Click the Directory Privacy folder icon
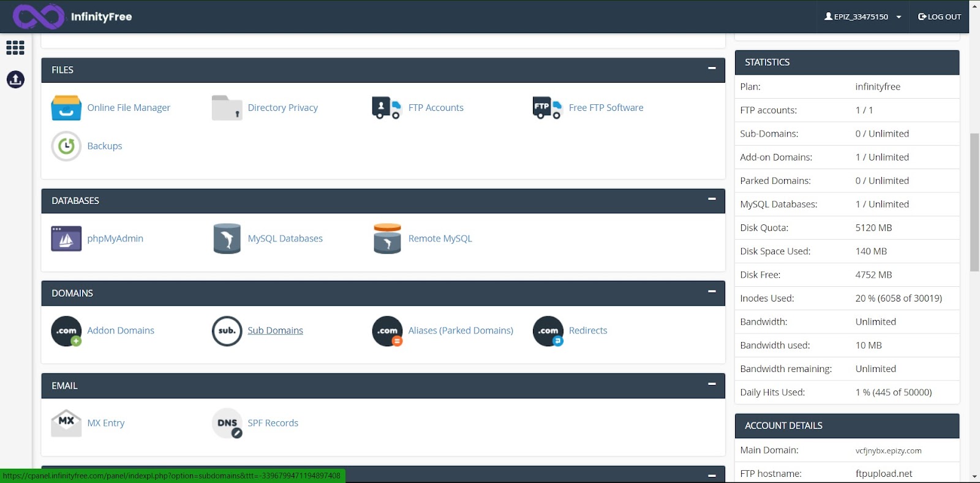Viewport: 980px width, 483px height. pos(227,108)
